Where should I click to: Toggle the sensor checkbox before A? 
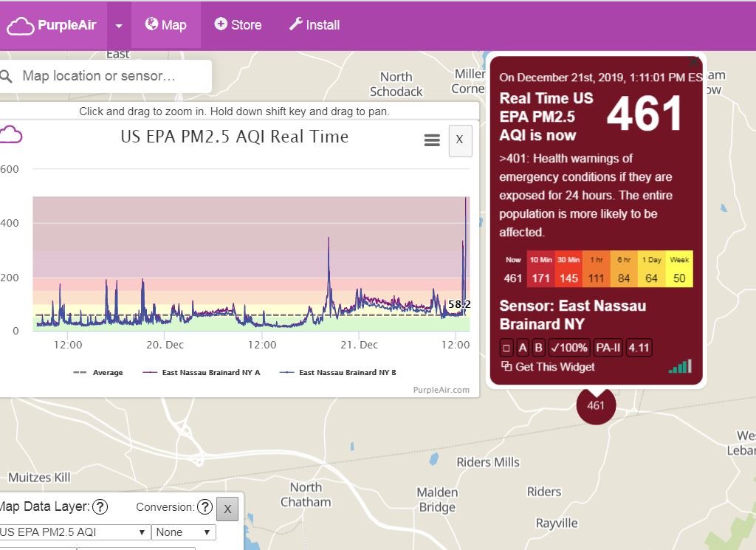pyautogui.click(x=506, y=348)
